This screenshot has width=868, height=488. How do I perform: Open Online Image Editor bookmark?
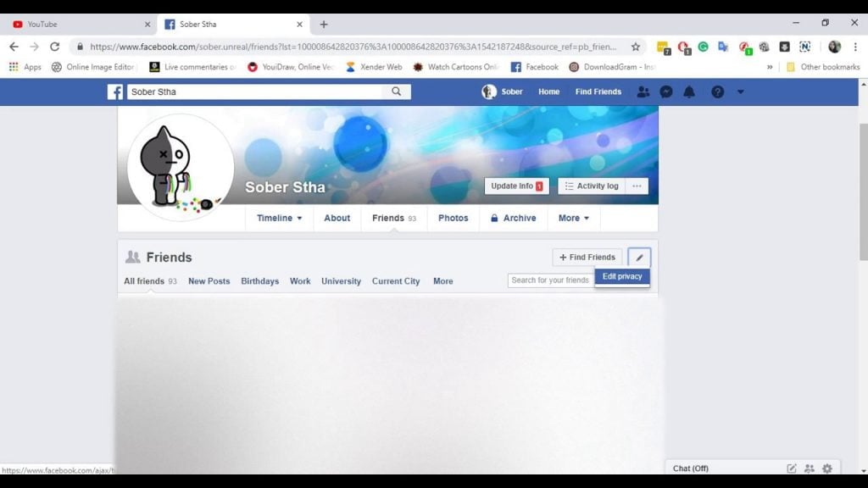pos(93,67)
